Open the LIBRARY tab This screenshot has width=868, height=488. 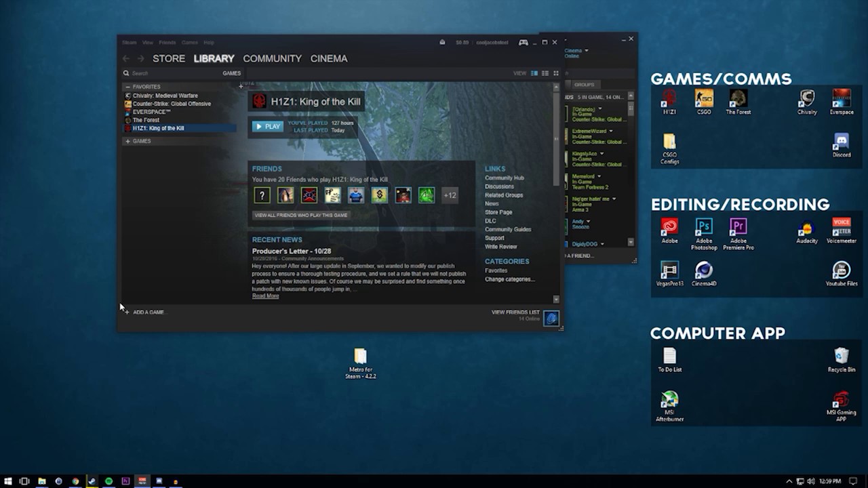pyautogui.click(x=214, y=58)
